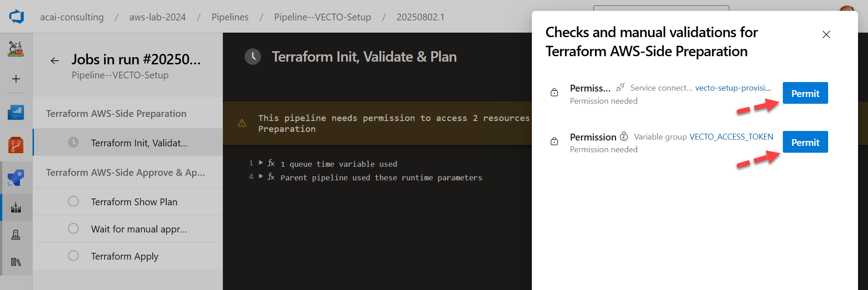Viewport: 868px width, 290px height.
Task: Select Terraform AWS-Side Approve & Ap... stage
Action: [128, 172]
